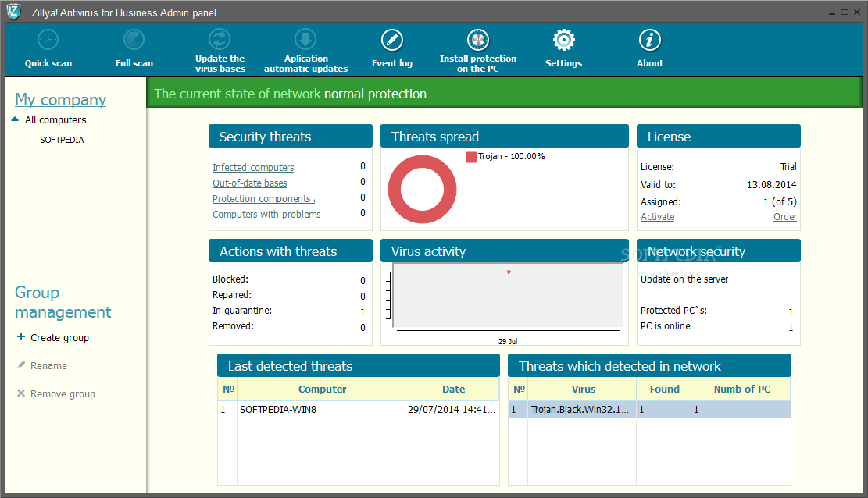Minimize the Admin panel window
The width and height of the screenshot is (868, 498).
tap(832, 12)
